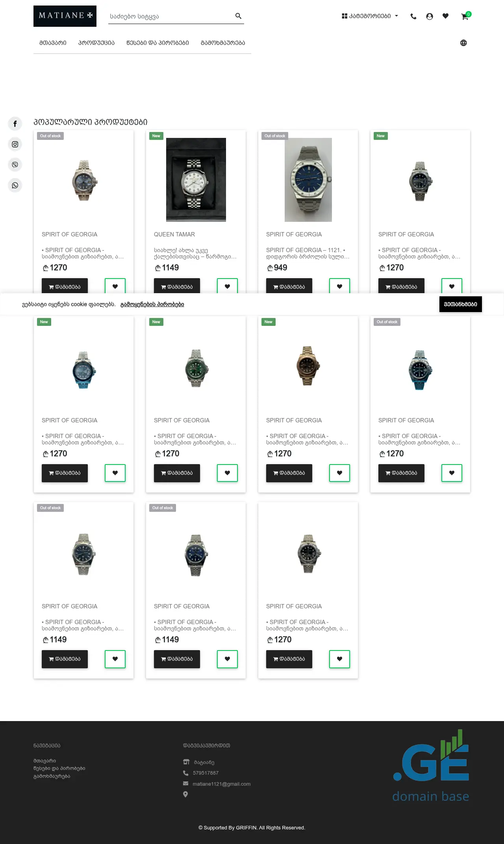
Task: Open the globe language selector
Action: pyautogui.click(x=463, y=43)
